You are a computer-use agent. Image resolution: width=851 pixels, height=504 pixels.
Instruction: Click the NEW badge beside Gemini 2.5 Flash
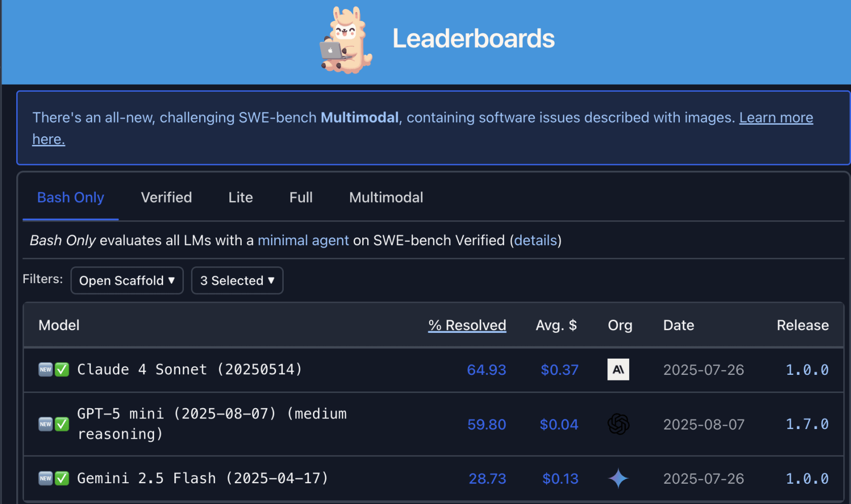pos(46,478)
